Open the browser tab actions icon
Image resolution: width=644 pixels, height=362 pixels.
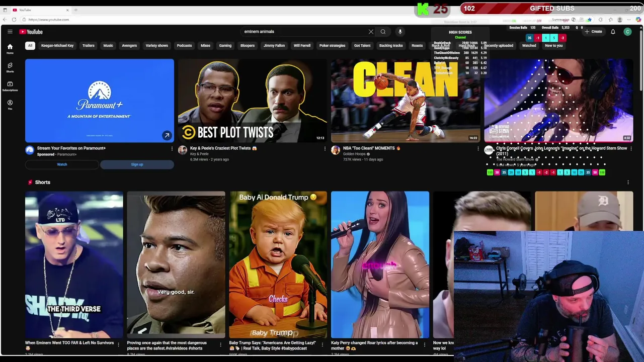coord(5,10)
